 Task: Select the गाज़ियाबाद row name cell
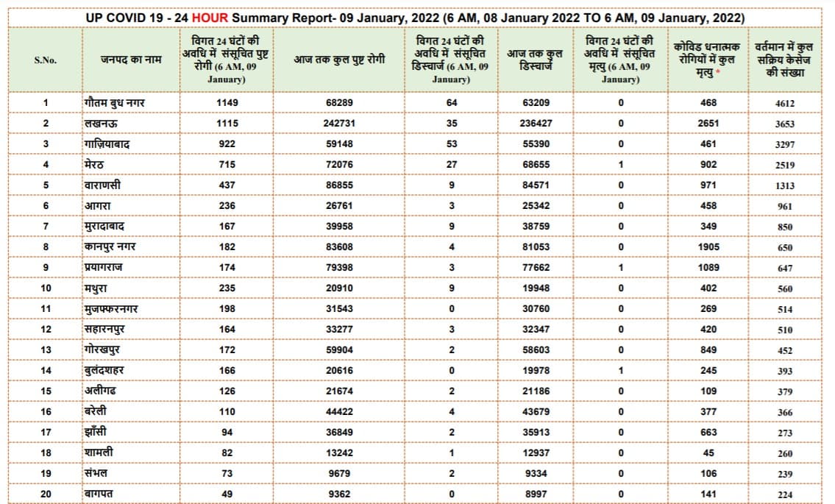(x=107, y=144)
